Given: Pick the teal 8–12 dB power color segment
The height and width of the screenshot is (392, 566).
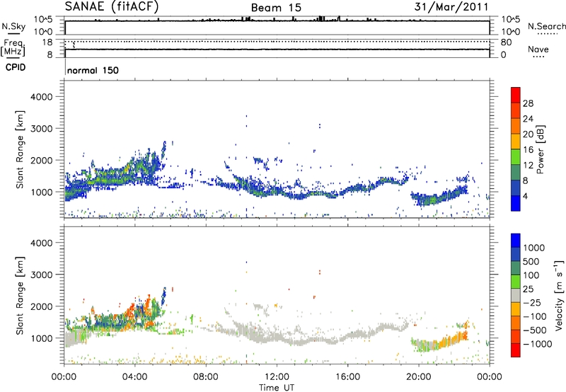Looking at the screenshot, I should tap(516, 172).
